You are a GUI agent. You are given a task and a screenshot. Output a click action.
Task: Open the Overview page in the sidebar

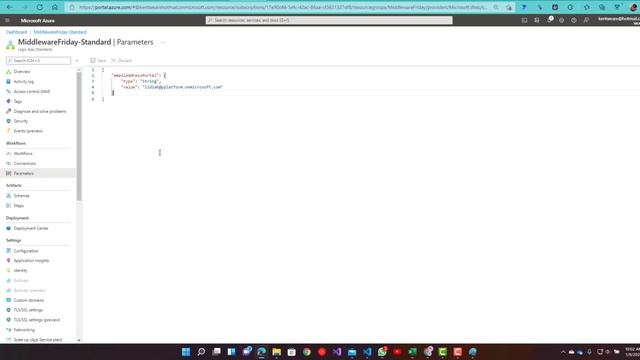[x=22, y=71]
